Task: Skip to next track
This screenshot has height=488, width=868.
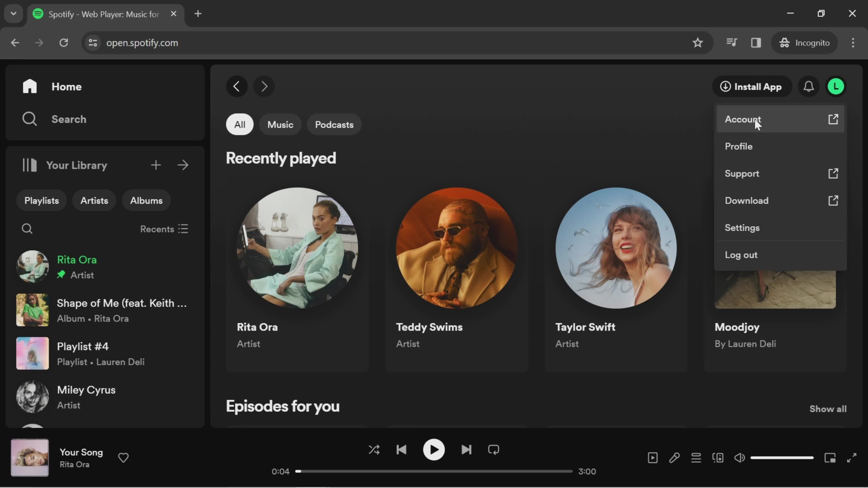Action: (x=466, y=450)
